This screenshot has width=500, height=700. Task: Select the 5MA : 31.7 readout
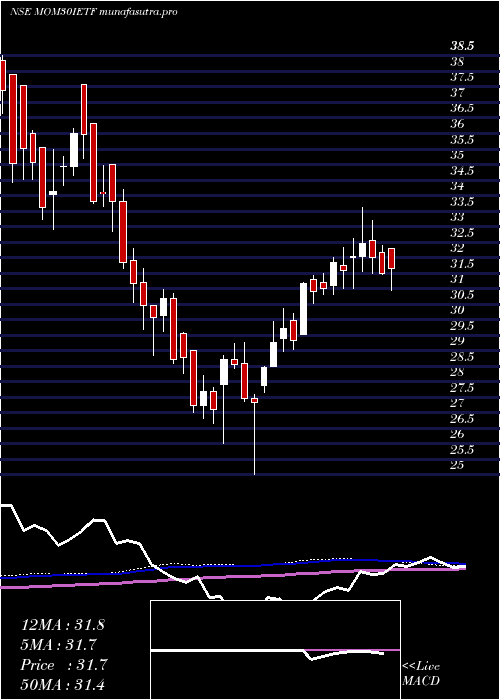[59, 645]
